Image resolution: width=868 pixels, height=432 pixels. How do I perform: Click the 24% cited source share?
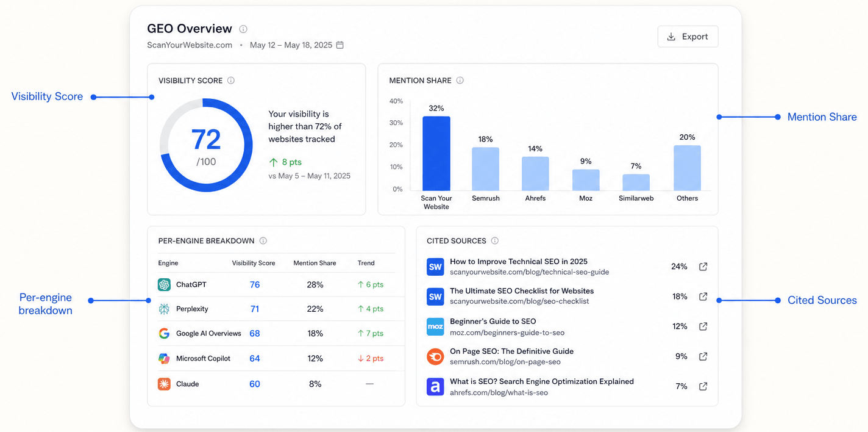[679, 267]
